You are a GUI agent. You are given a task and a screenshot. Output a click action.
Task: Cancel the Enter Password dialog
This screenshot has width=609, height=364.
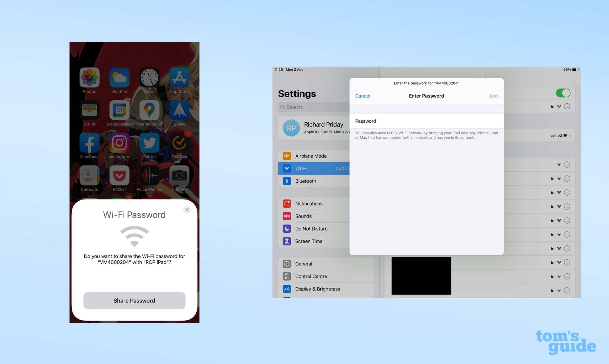[362, 95]
